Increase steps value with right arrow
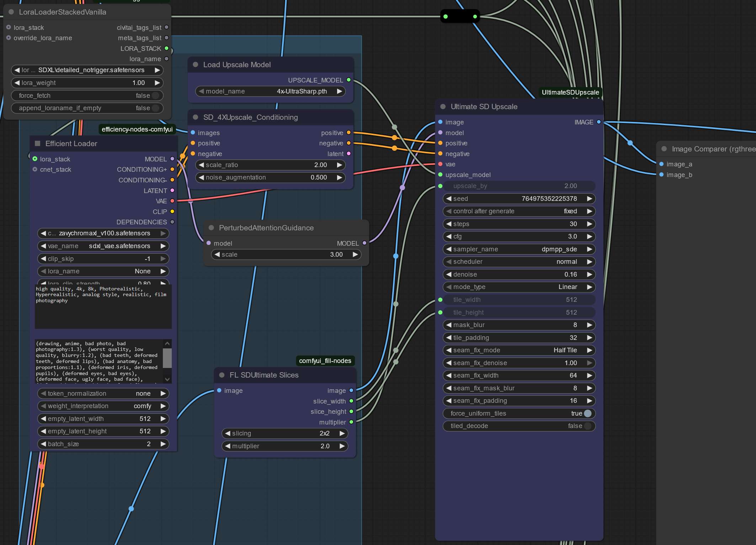 (x=590, y=224)
